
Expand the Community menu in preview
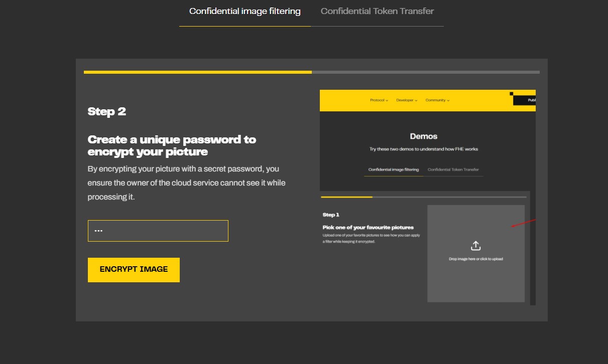click(437, 100)
